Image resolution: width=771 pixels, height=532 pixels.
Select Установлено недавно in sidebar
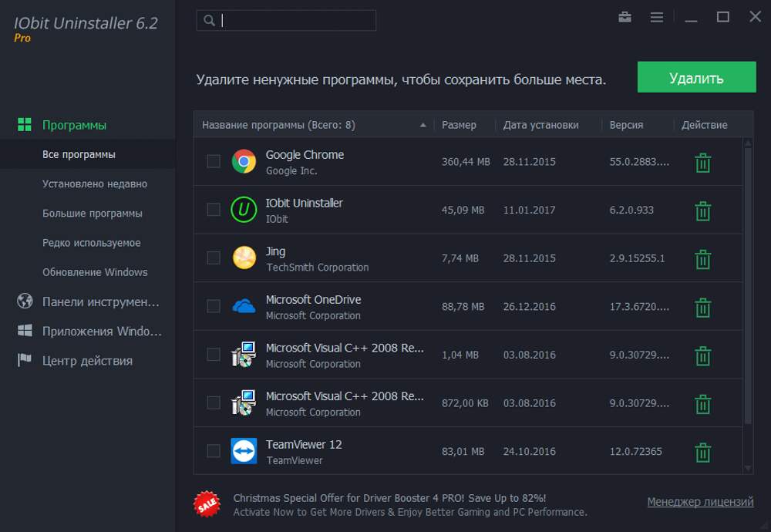(x=95, y=184)
